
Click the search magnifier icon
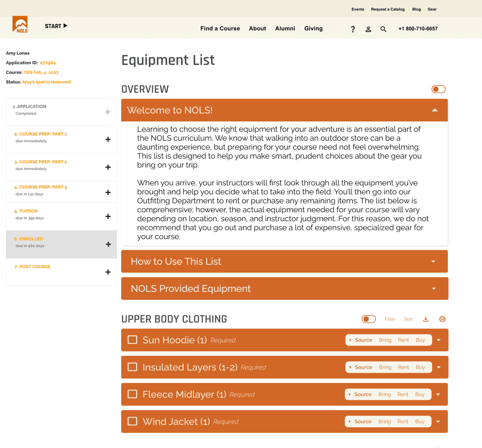point(383,29)
